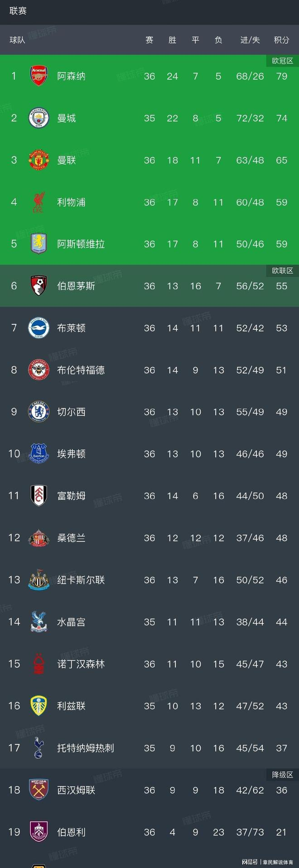Open the 联赛 tab heading
Image resolution: width=299 pixels, height=868 pixels.
click(x=18, y=11)
